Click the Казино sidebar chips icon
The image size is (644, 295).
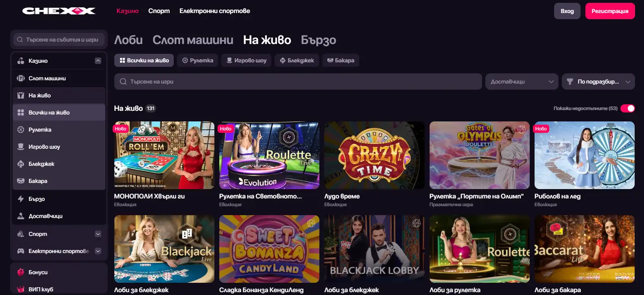click(x=21, y=61)
